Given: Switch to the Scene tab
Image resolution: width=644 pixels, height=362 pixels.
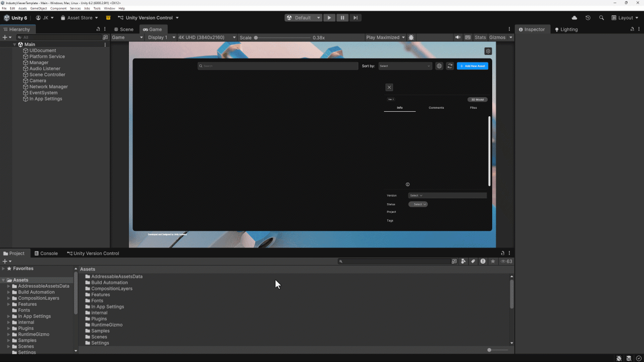Looking at the screenshot, I should click(x=124, y=29).
